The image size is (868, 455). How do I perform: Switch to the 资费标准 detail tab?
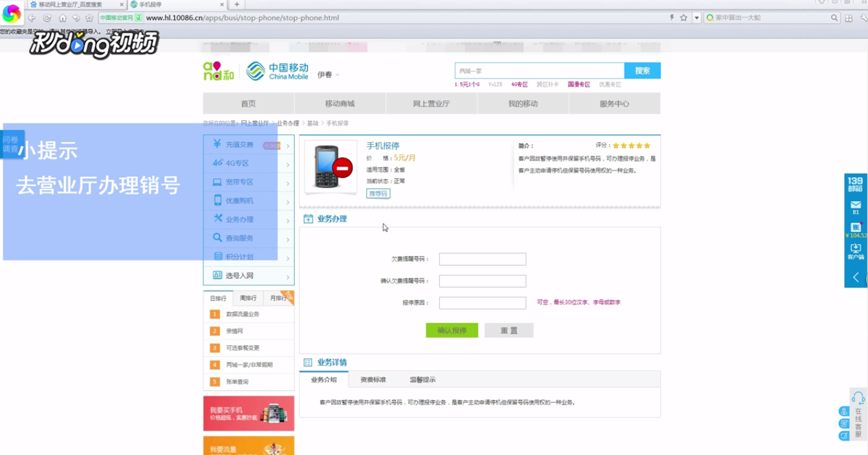point(373,379)
